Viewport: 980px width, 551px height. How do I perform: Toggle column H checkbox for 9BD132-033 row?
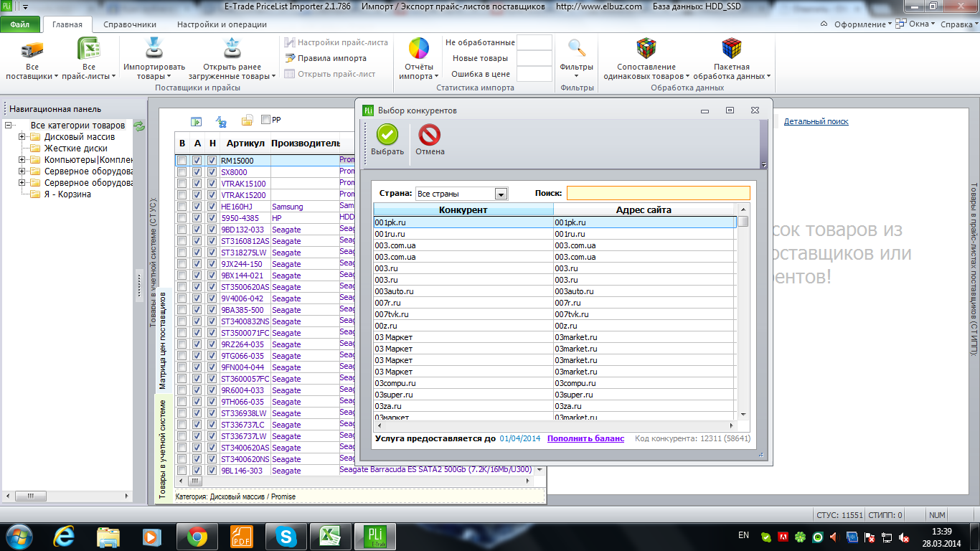(212, 230)
